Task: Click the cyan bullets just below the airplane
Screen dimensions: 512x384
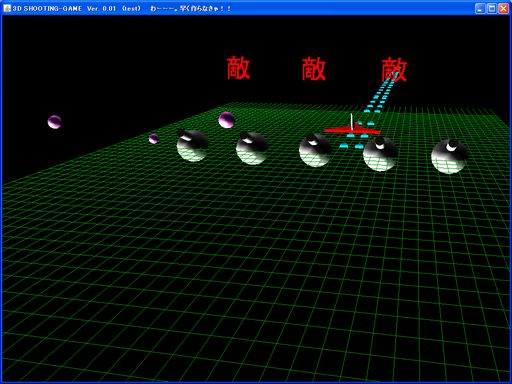Action: [352, 141]
